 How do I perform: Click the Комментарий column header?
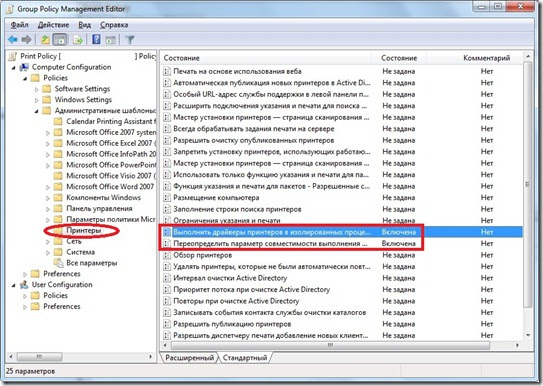[487, 58]
